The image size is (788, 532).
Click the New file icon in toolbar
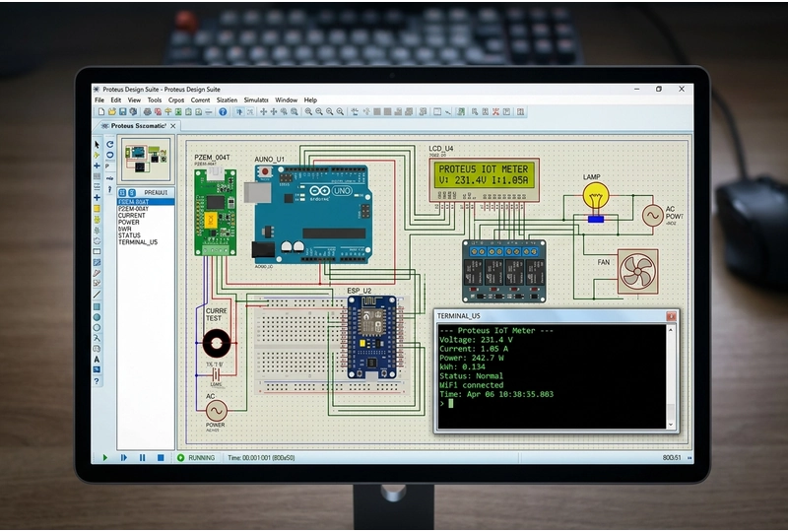click(x=101, y=111)
